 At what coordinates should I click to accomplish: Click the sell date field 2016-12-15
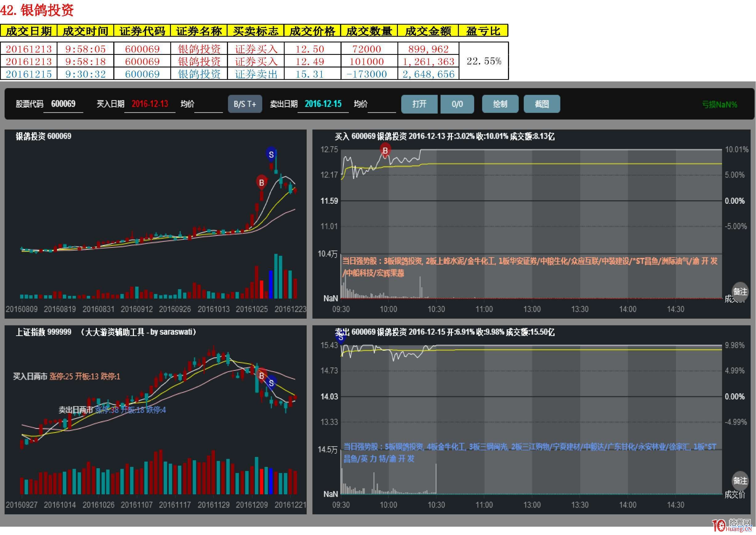click(x=323, y=104)
